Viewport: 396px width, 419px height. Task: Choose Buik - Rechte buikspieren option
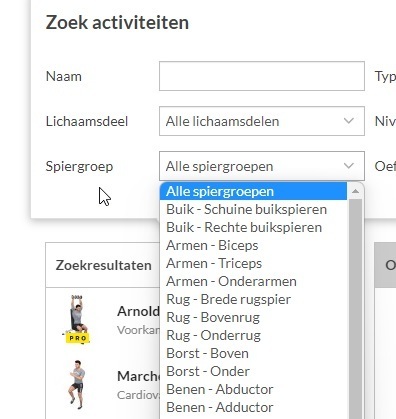(x=253, y=227)
